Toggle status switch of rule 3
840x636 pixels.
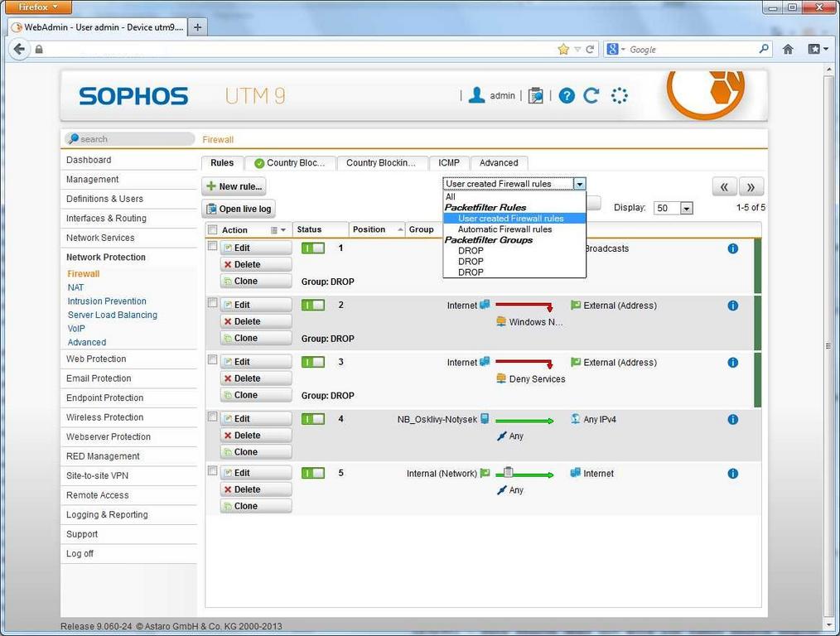point(313,362)
